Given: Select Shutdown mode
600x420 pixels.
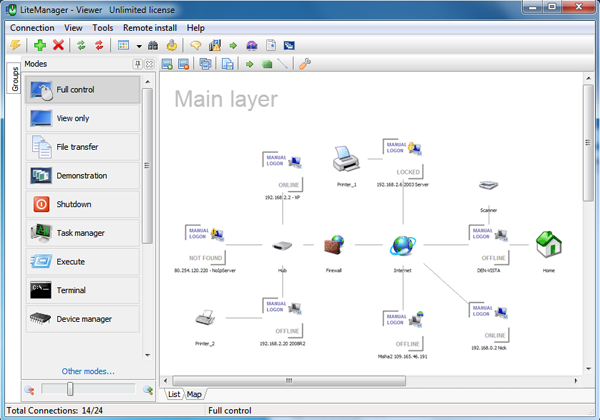Looking at the screenshot, I should click(83, 204).
